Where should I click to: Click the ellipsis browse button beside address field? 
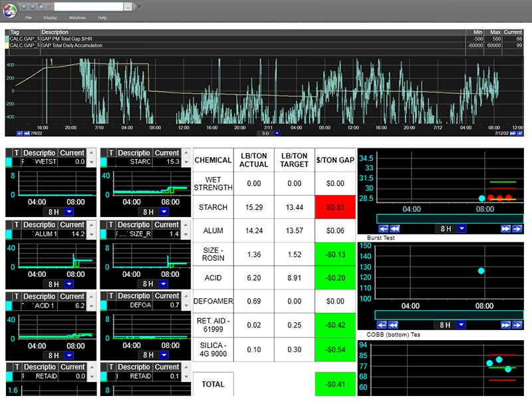[128, 7]
